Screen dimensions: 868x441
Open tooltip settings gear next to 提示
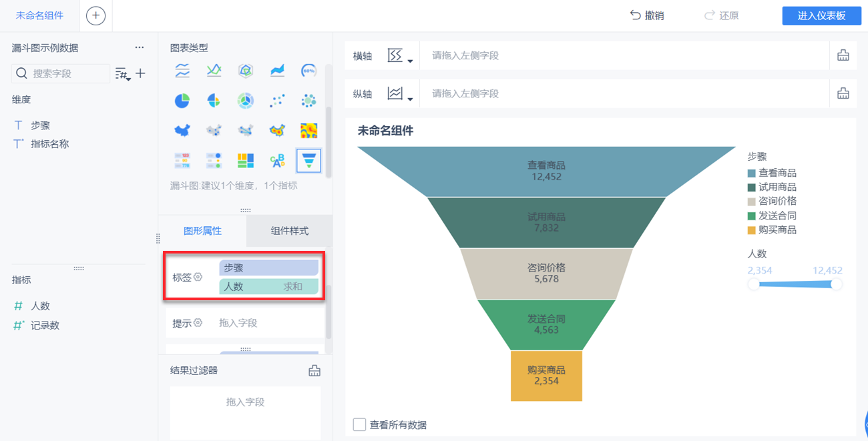click(x=198, y=323)
